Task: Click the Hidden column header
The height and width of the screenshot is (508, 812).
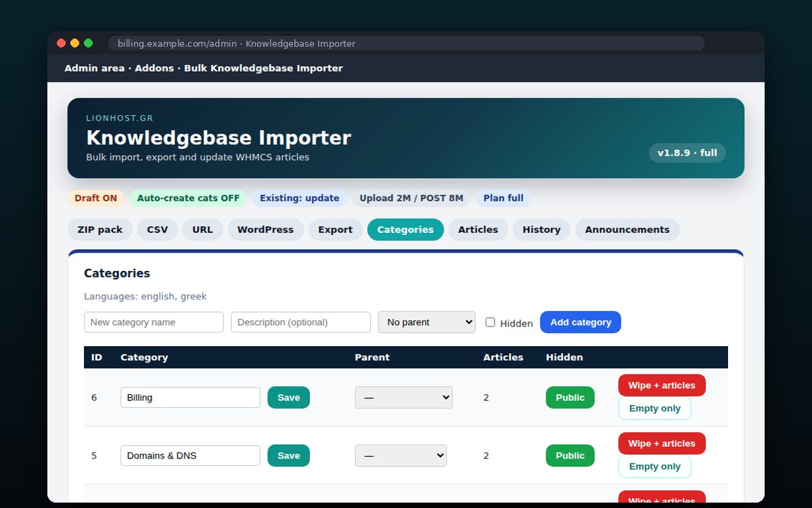Action: [x=564, y=357]
